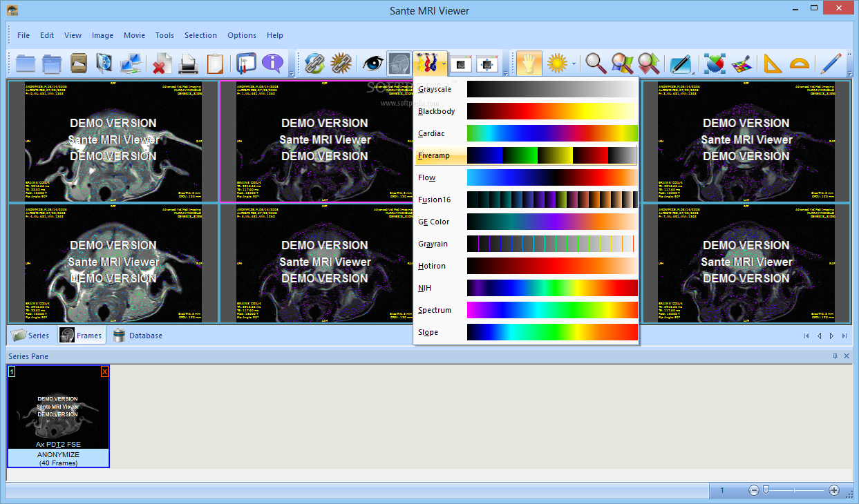Open the Tools menu

point(164,35)
